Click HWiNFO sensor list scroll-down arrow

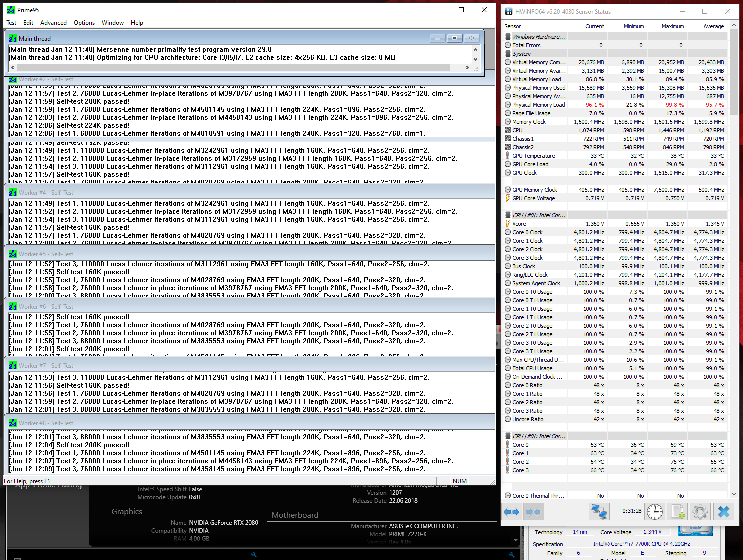(x=734, y=494)
